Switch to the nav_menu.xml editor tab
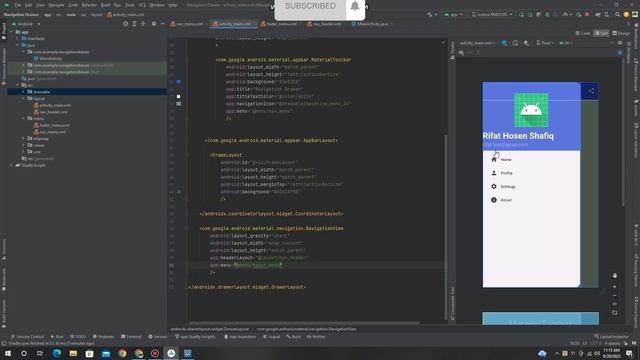 click(x=187, y=24)
